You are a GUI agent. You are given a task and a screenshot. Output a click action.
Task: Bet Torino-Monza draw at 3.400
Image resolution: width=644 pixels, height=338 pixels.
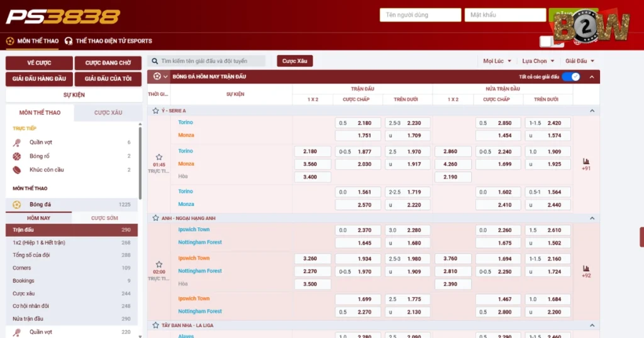(x=313, y=177)
